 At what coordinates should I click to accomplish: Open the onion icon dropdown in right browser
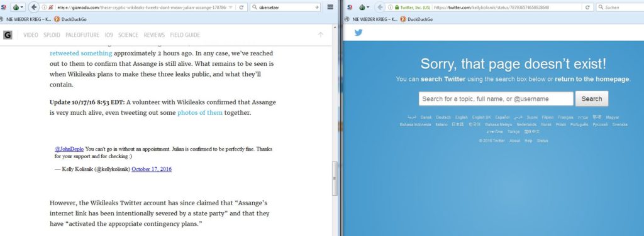(x=364, y=7)
